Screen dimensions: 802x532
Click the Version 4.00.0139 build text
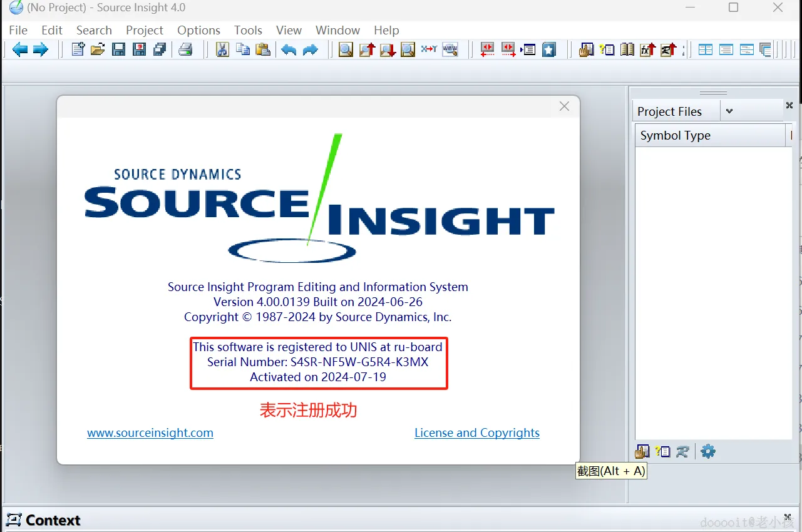coord(318,302)
